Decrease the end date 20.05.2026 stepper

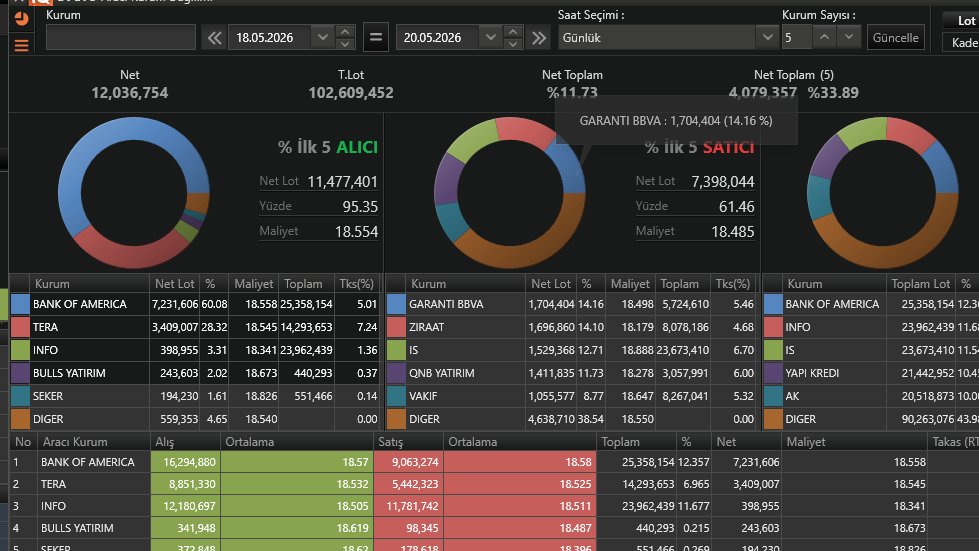[513, 44]
